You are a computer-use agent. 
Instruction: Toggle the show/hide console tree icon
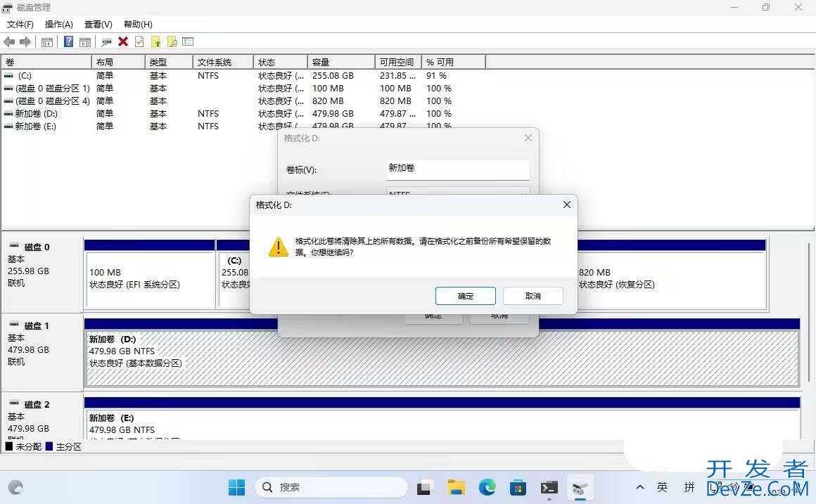tap(47, 42)
